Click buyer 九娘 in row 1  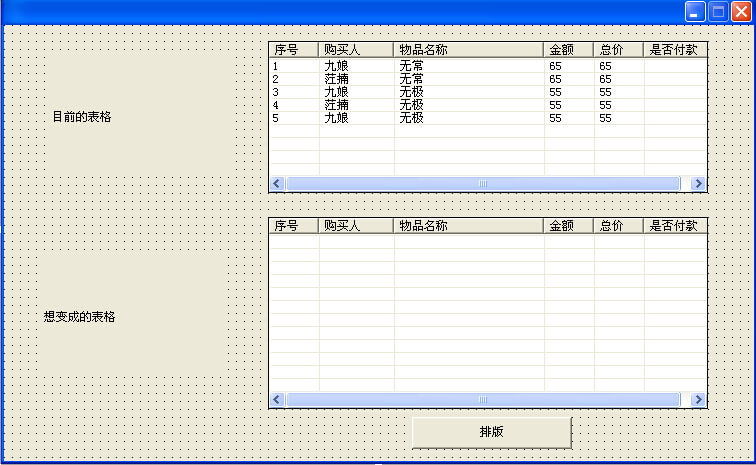pos(336,66)
